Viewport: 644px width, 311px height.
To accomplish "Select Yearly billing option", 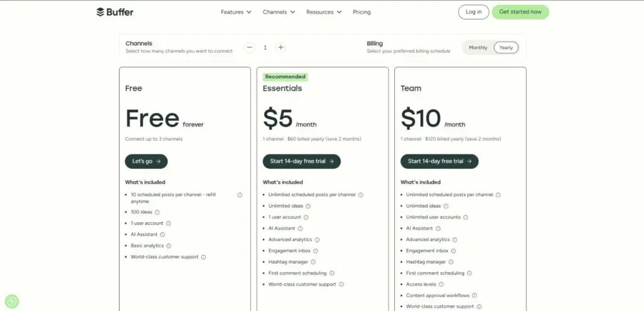I will [x=506, y=48].
